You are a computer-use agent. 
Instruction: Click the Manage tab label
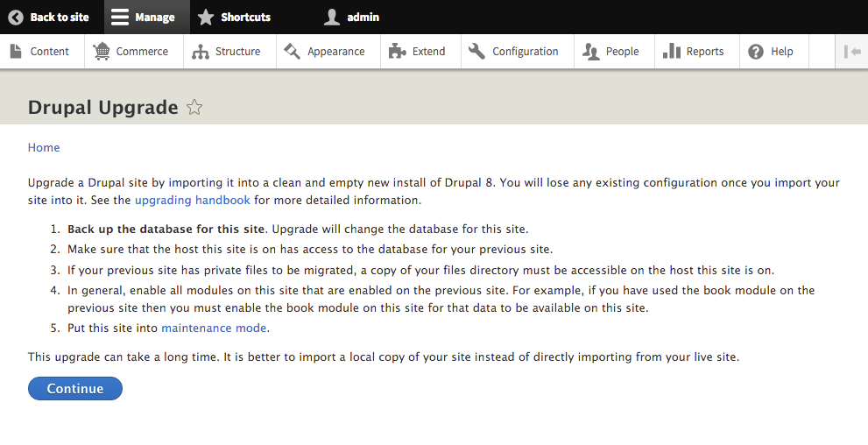(x=154, y=18)
